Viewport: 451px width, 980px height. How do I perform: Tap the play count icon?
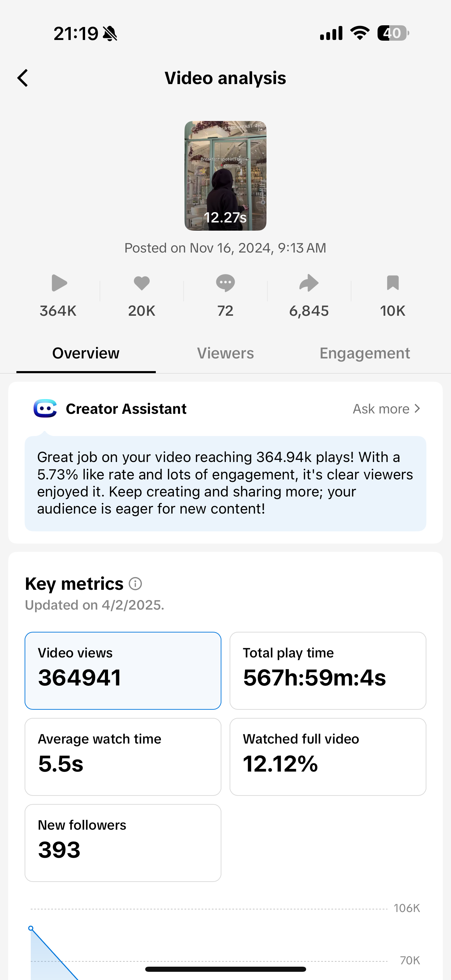[x=59, y=283]
